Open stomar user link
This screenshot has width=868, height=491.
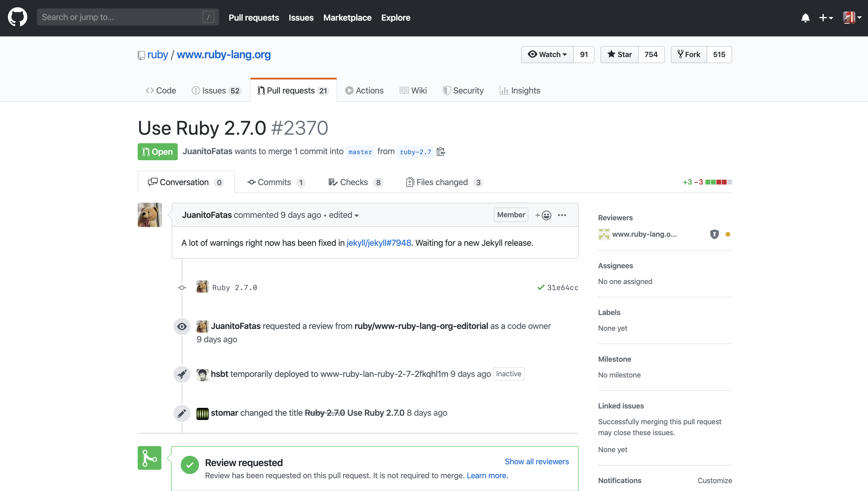point(224,413)
